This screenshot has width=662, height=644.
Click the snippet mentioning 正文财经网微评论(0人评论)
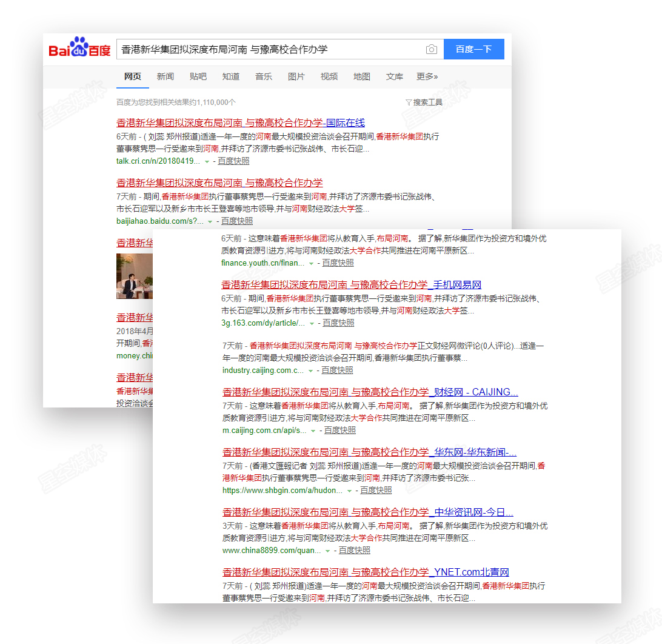point(383,352)
